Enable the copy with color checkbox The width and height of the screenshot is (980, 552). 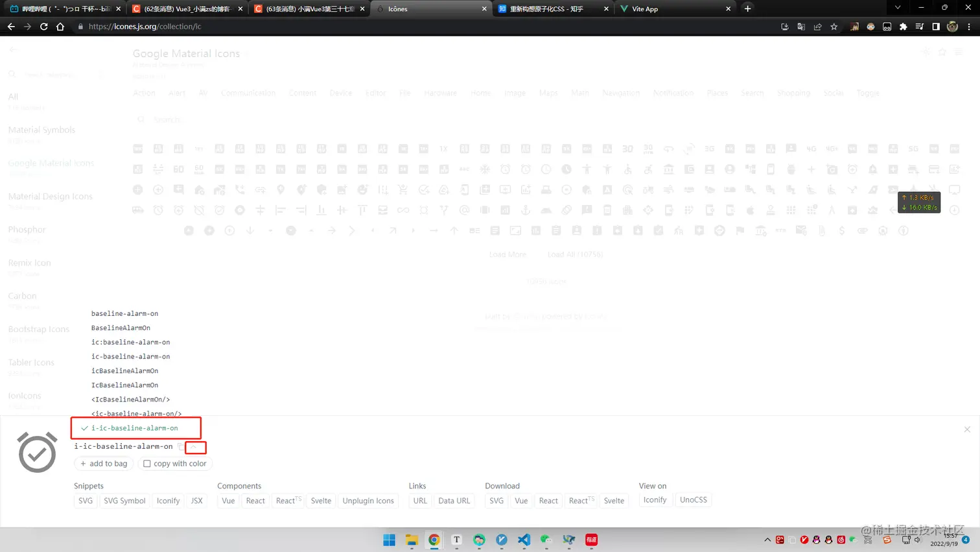(x=147, y=464)
